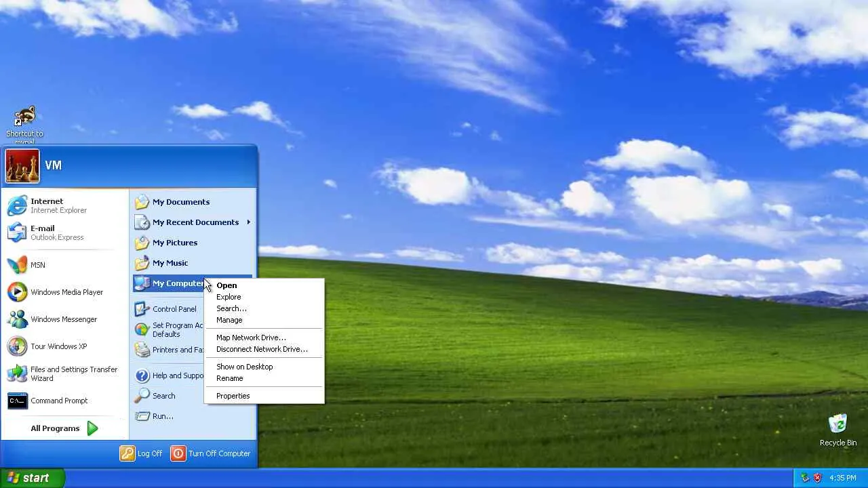The width and height of the screenshot is (868, 488).
Task: Click the Outlook Express E-mail icon
Action: [18, 232]
